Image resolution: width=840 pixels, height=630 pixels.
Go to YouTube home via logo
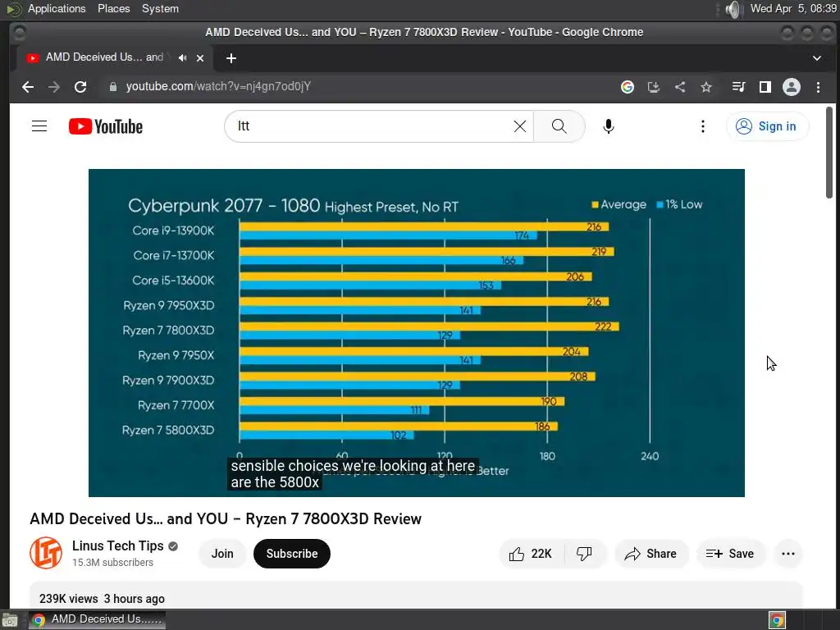tap(106, 126)
